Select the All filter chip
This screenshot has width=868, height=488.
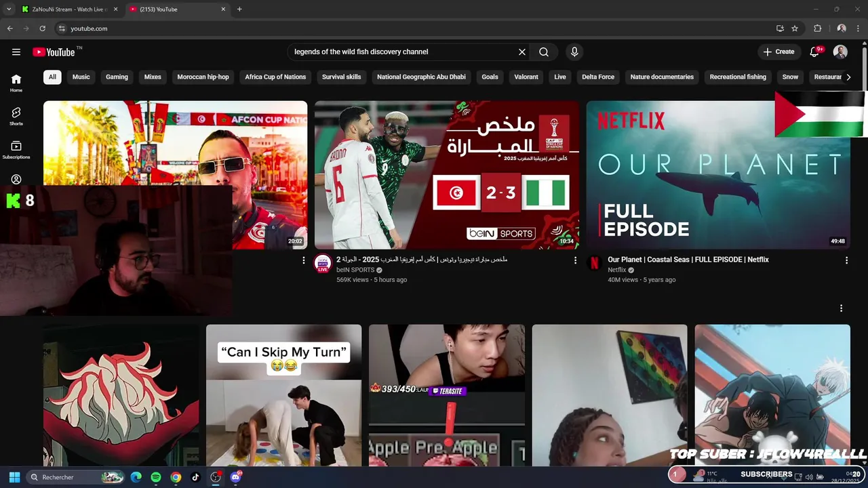point(52,77)
